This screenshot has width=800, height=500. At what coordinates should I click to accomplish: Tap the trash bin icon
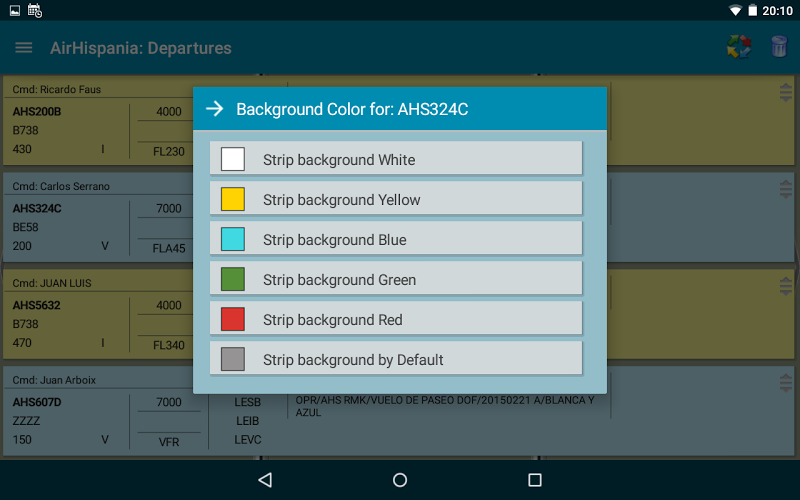click(779, 46)
